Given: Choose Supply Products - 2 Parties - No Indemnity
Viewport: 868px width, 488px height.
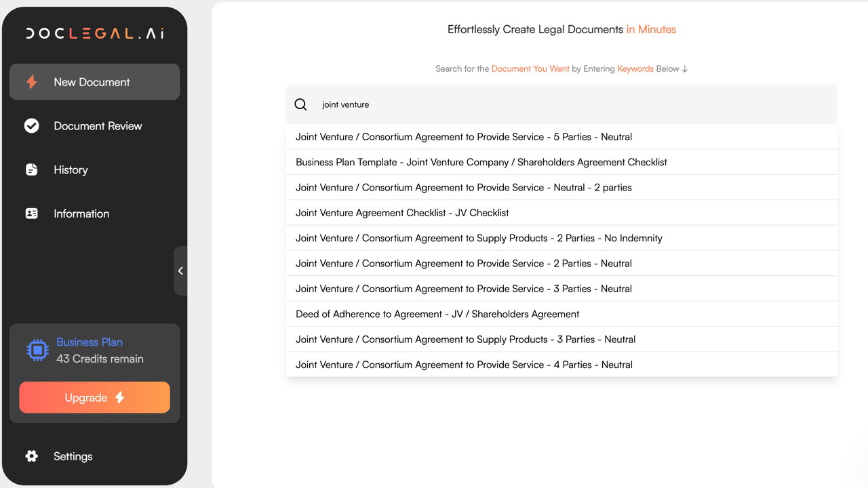Looking at the screenshot, I should tap(479, 238).
